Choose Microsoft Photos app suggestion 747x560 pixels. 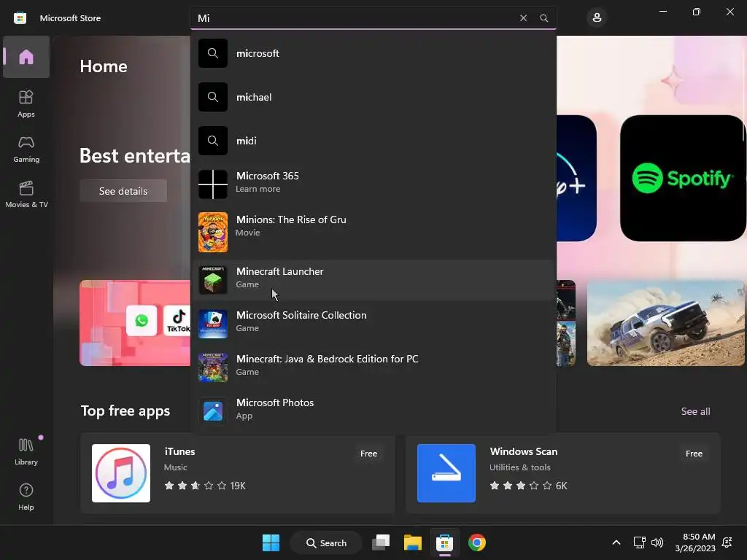pyautogui.click(x=373, y=410)
